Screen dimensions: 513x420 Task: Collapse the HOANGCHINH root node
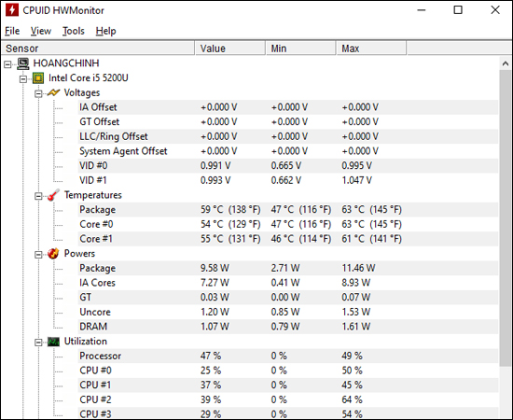click(7, 64)
